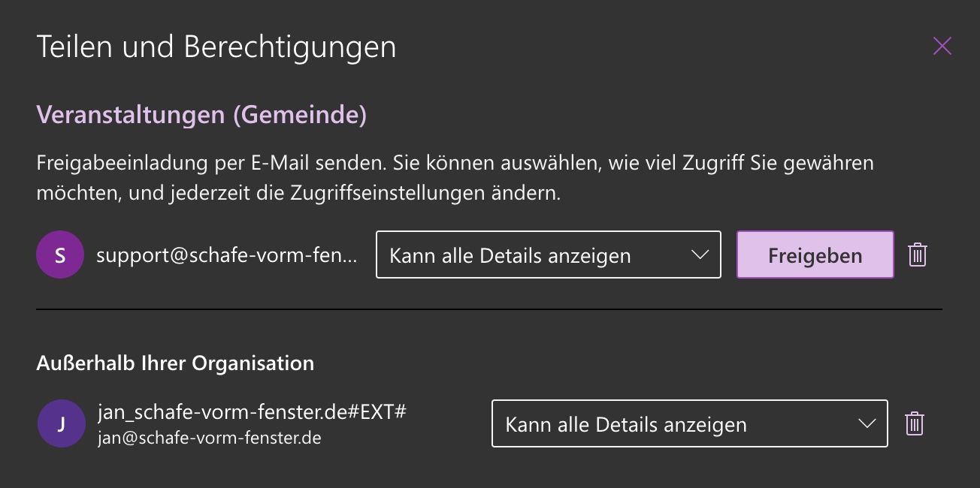Click 'Kann alle Details anzeigen' text in jan's row

[626, 424]
